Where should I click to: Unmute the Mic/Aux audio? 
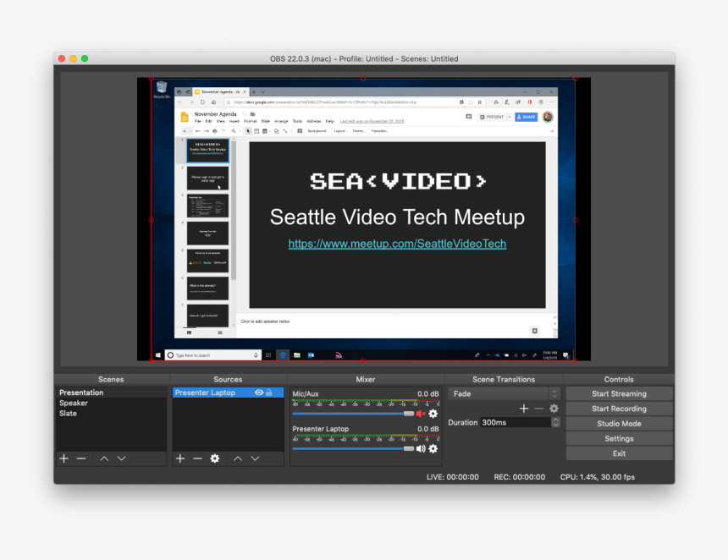coord(422,414)
